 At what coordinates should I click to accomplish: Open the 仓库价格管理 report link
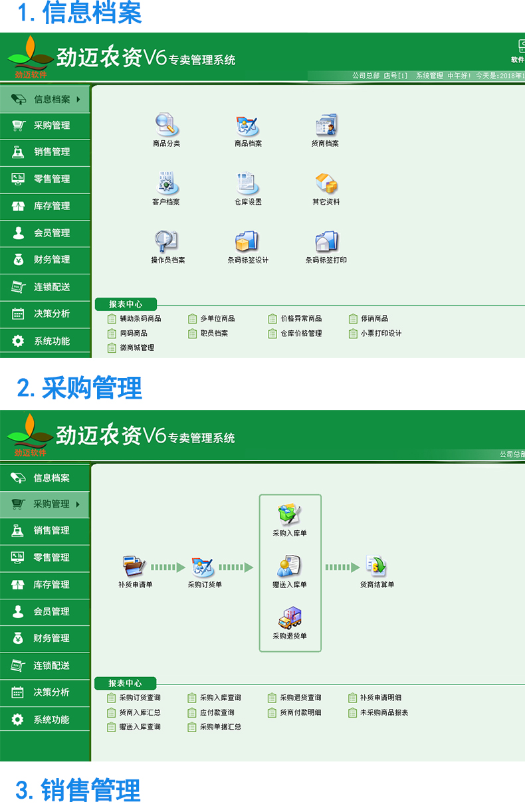pos(295,333)
